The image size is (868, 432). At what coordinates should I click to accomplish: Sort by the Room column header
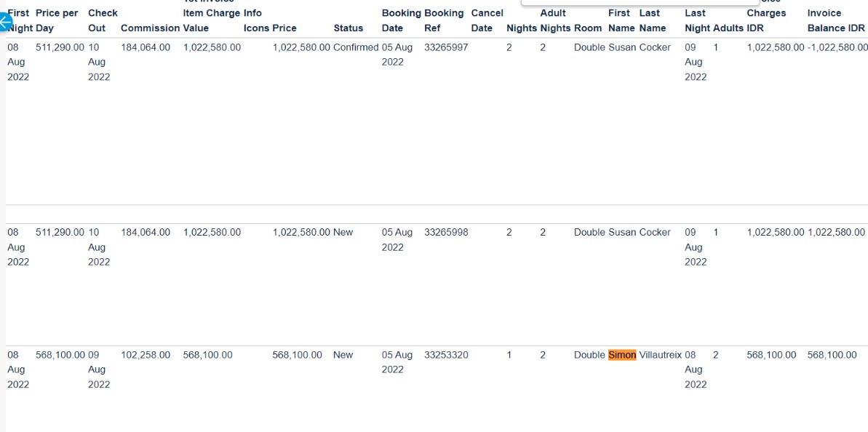pyautogui.click(x=588, y=28)
